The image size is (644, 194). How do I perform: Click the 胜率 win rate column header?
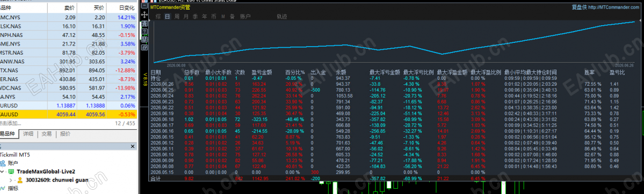click(589, 72)
